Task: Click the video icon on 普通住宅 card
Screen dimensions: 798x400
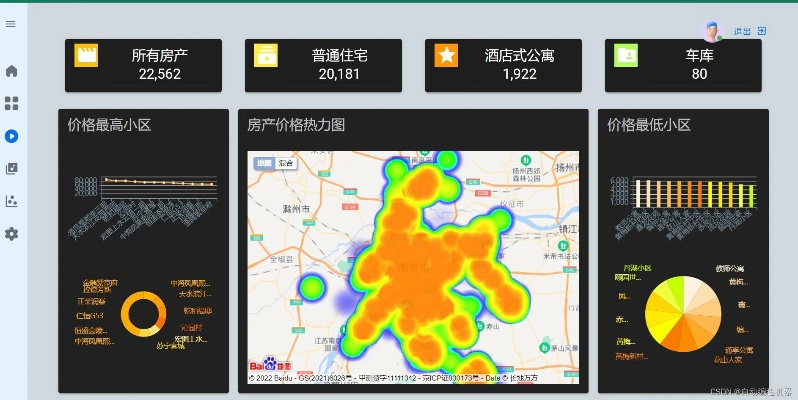Action: point(266,55)
